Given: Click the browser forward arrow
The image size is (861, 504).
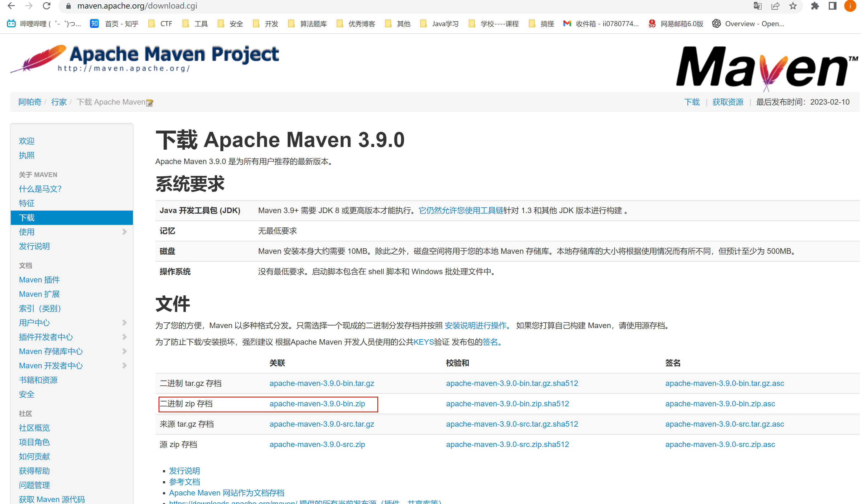Looking at the screenshot, I should pyautogui.click(x=29, y=6).
